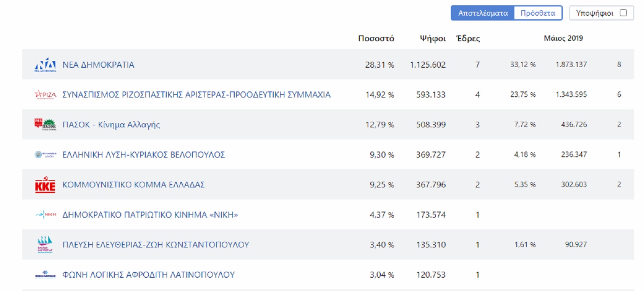Select the 28,31 % percentage value
The image size is (644, 291).
(x=380, y=64)
